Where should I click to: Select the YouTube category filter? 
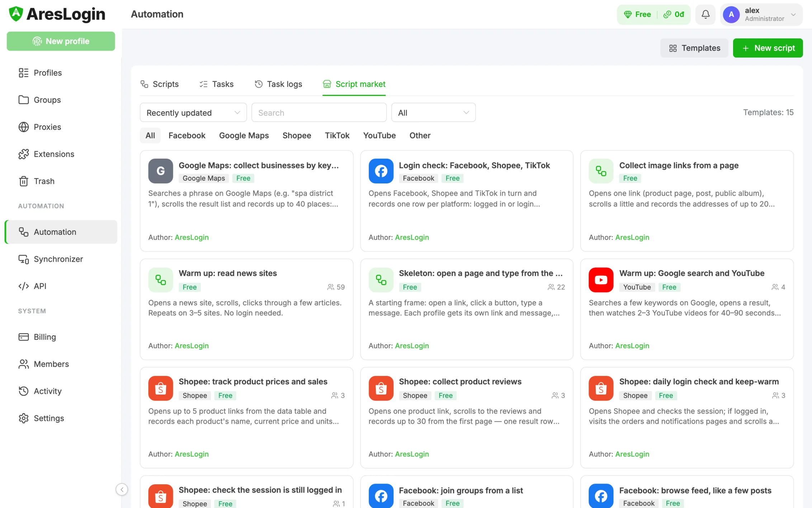(379, 136)
